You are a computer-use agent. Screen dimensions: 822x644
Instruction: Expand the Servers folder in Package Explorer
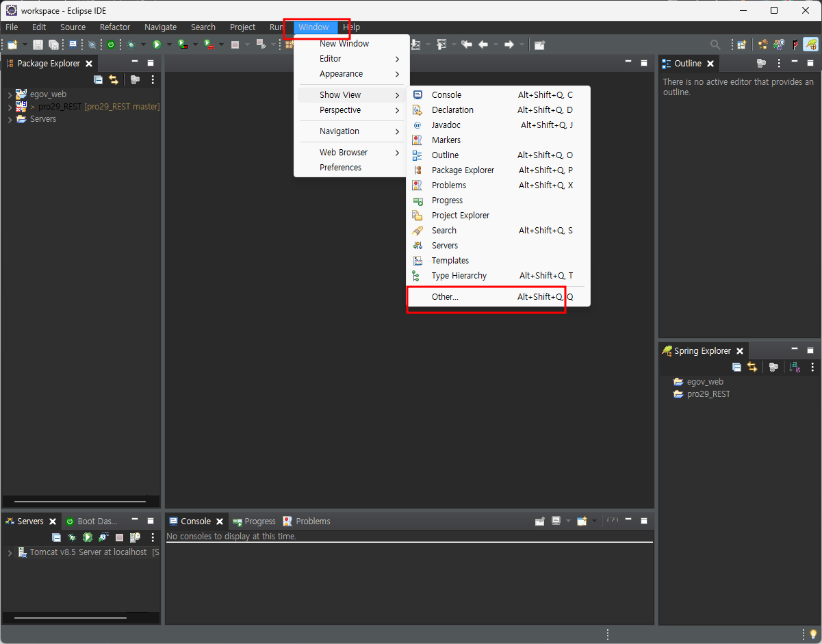click(10, 119)
